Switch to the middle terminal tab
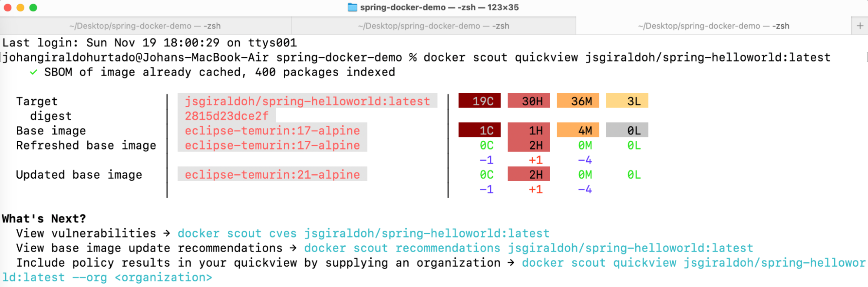Screen dimensions: 868x287 click(433, 26)
